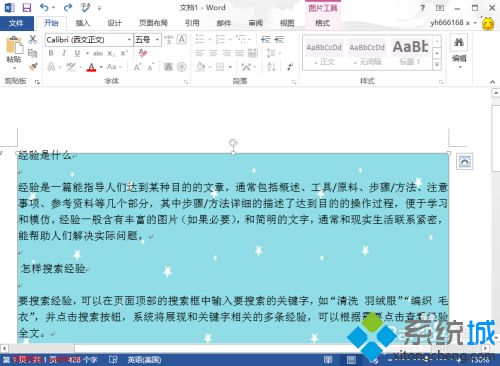Apply the 无间隔 (No Spacing) style
Screen dimensions: 500x366
[367, 53]
